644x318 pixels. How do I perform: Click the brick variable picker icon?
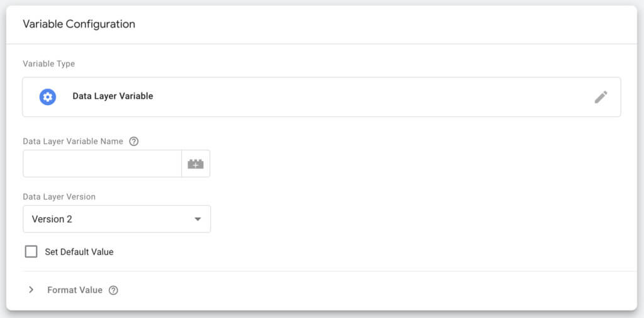(x=196, y=164)
